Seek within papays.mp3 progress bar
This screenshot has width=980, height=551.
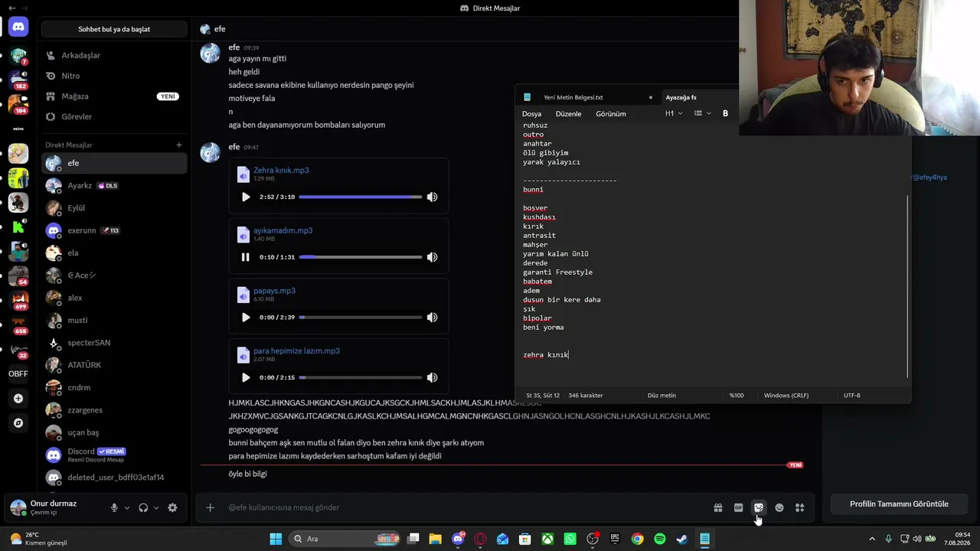[361, 317]
